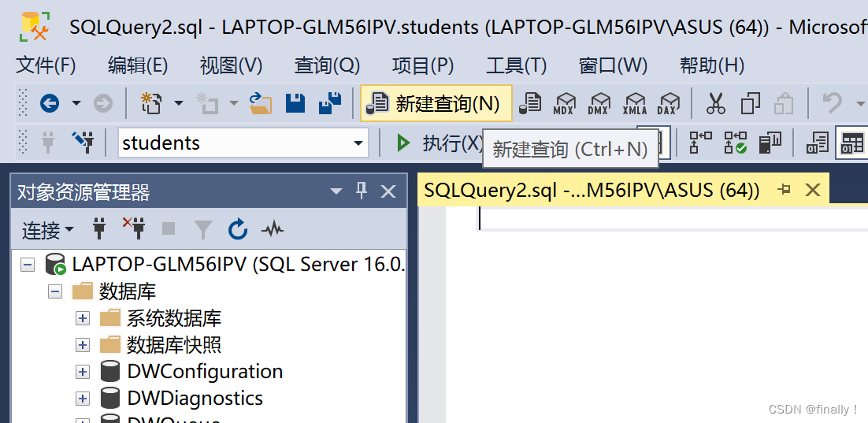Image resolution: width=868 pixels, height=423 pixels.
Task: Open the 文件(F) menu
Action: click(46, 66)
